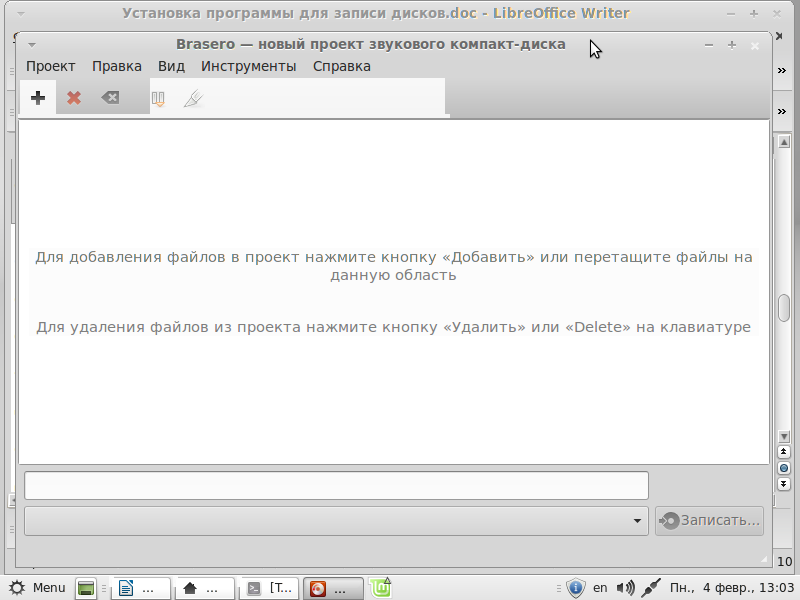The image size is (800, 600).
Task: Maximize the Brasero window
Action: click(732, 45)
